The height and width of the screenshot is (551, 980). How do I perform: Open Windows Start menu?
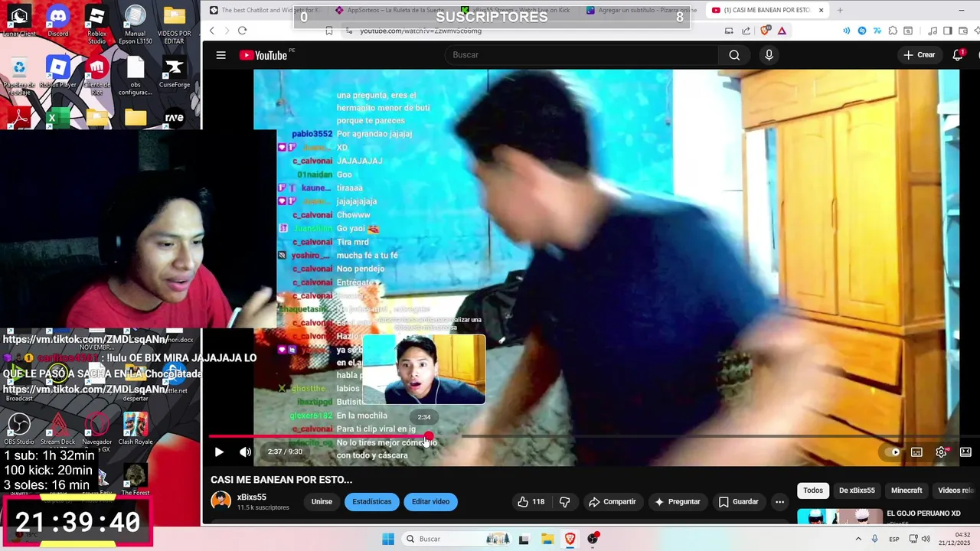[388, 539]
